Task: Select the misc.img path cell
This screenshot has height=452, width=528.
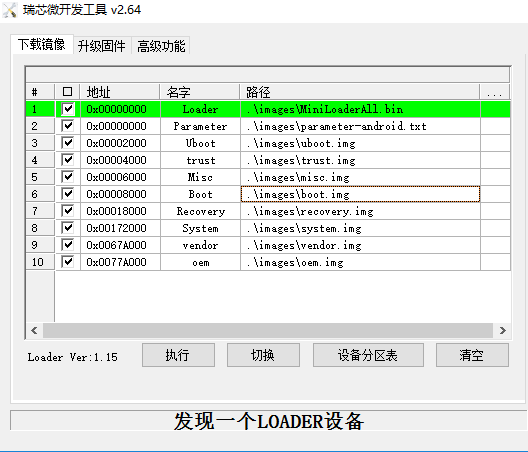Action: coord(360,177)
